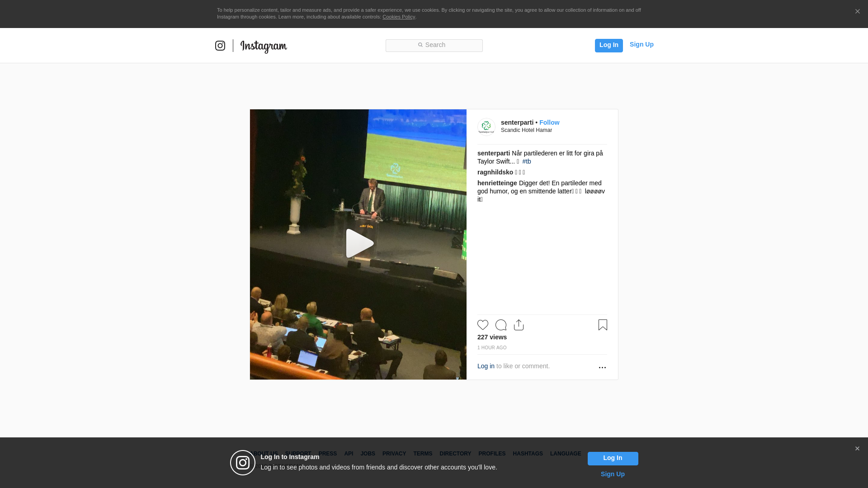Viewport: 868px width, 488px height.
Task: Like the post with heart icon
Action: (483, 325)
